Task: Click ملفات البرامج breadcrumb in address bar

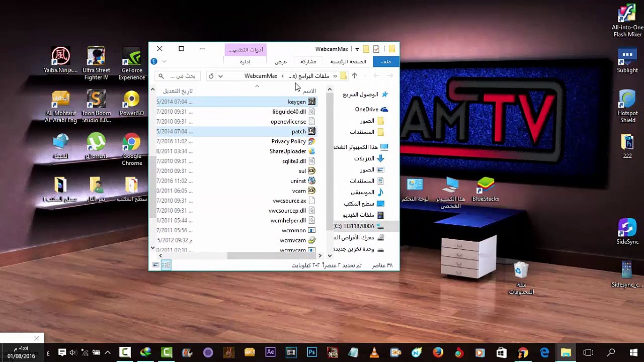Action: (x=309, y=76)
